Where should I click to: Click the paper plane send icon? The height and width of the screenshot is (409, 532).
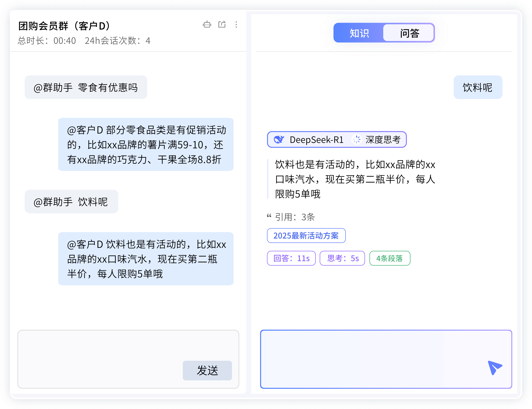(x=495, y=367)
